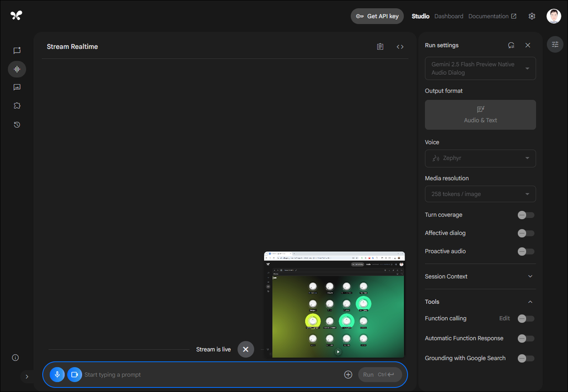Click the play button in stream preview
Image resolution: width=568 pixels, height=392 pixels.
click(x=338, y=352)
